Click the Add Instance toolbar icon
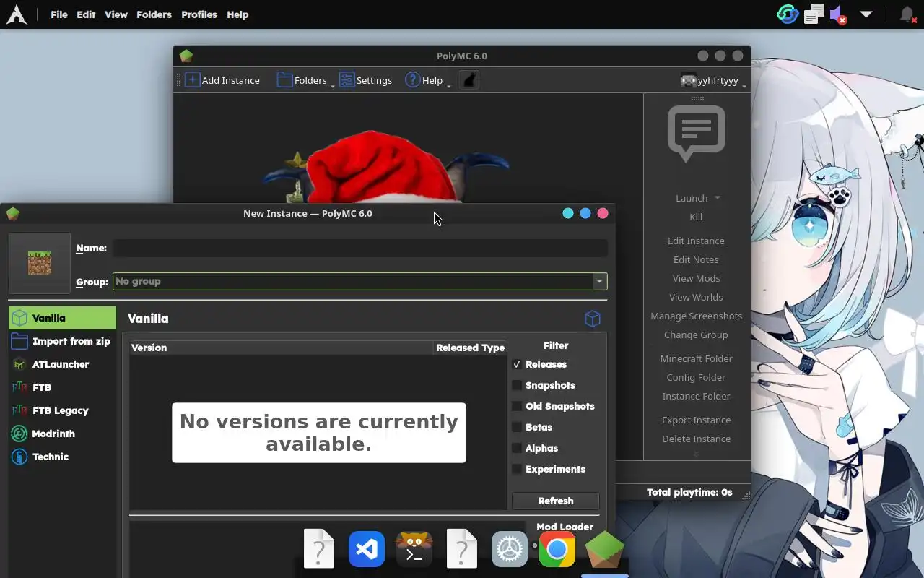This screenshot has width=924, height=578. pyautogui.click(x=192, y=80)
